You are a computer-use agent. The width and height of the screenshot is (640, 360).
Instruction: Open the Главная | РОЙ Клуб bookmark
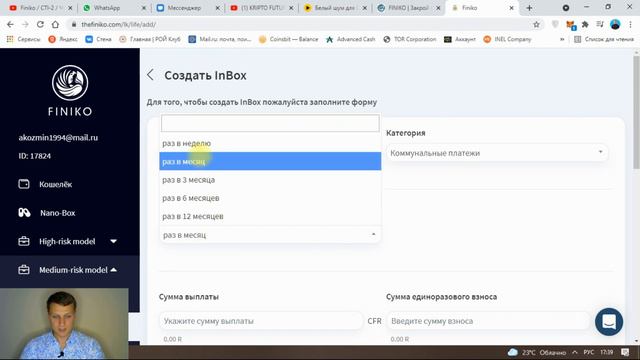(x=150, y=39)
